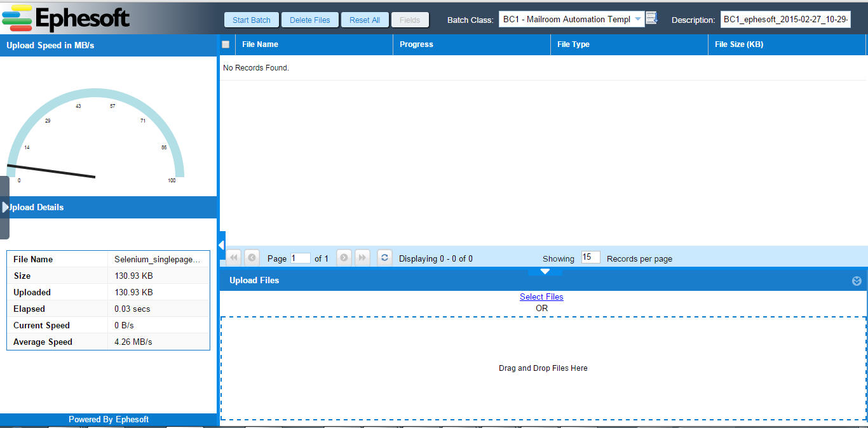Collapse lower panel via white arrow handle
Image resolution: width=868 pixels, height=428 pixels.
click(545, 271)
